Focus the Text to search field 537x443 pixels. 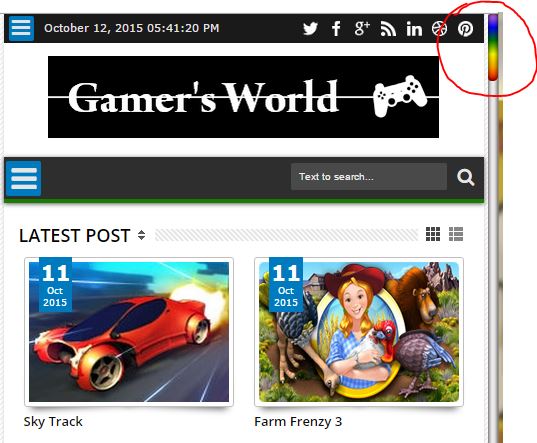369,177
